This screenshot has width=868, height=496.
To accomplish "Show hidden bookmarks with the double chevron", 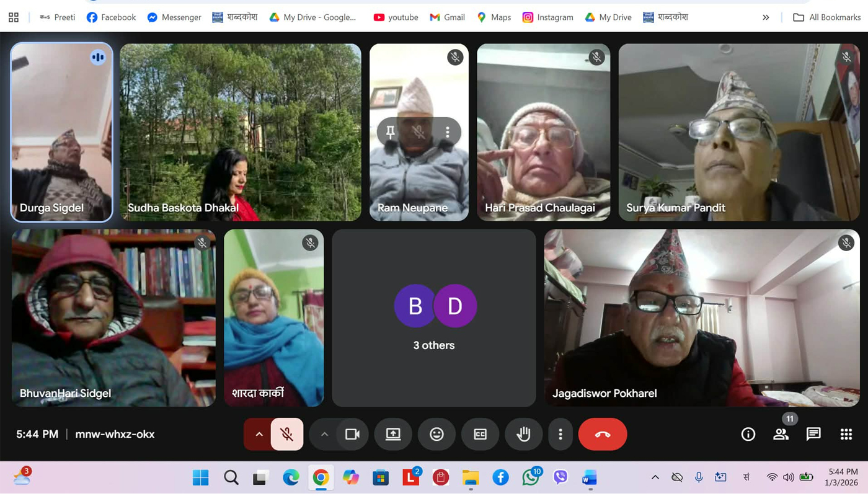I will (766, 17).
